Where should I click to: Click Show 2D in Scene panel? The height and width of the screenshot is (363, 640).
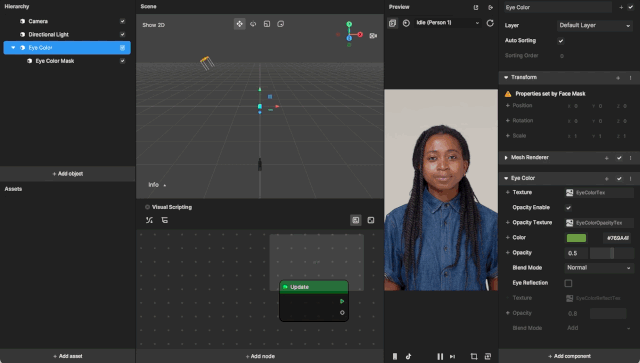(x=153, y=25)
